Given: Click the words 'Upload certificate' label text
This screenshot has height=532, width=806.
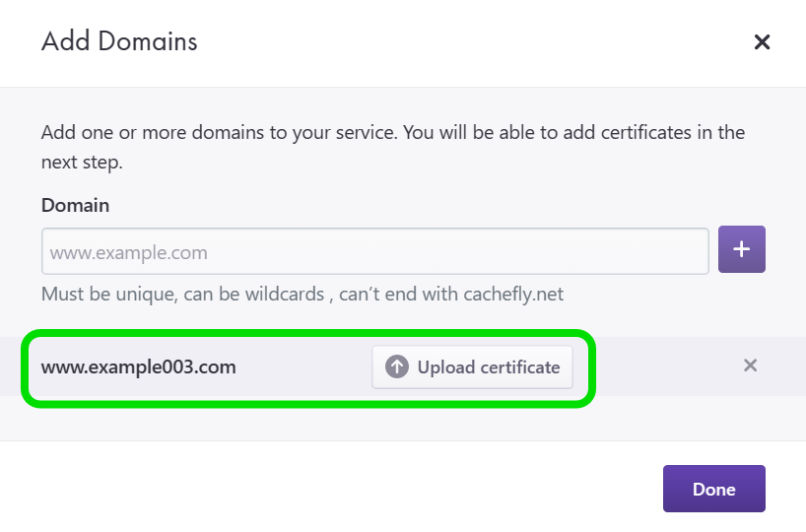Looking at the screenshot, I should [x=488, y=367].
